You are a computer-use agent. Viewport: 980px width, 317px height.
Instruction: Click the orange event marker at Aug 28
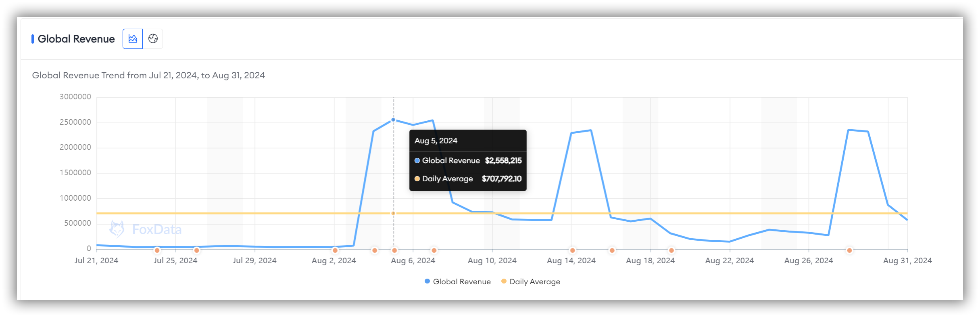(849, 250)
